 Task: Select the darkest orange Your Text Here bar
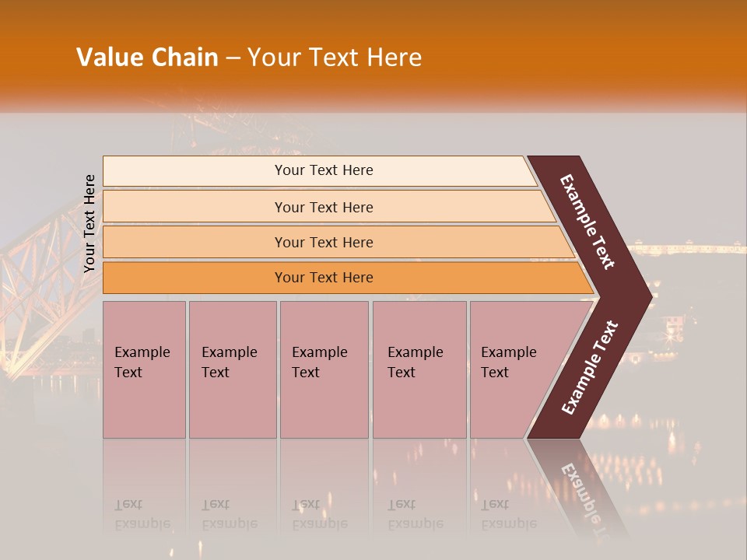(348, 278)
